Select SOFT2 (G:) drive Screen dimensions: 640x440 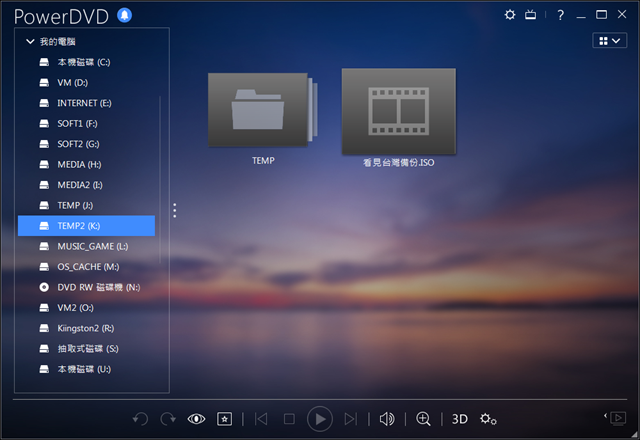[x=87, y=144]
